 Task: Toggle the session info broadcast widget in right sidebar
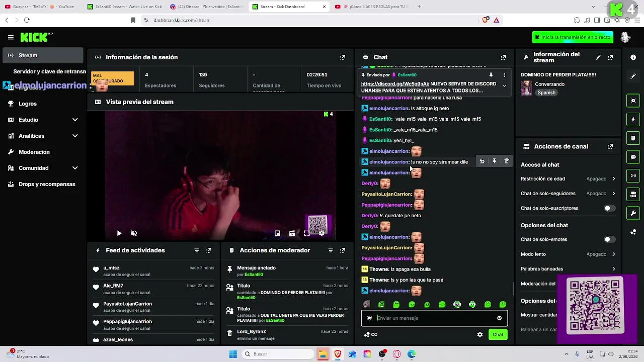633,175
